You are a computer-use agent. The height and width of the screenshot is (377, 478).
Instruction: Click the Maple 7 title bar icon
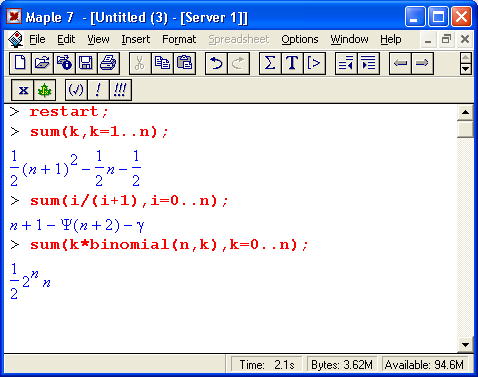click(x=14, y=16)
